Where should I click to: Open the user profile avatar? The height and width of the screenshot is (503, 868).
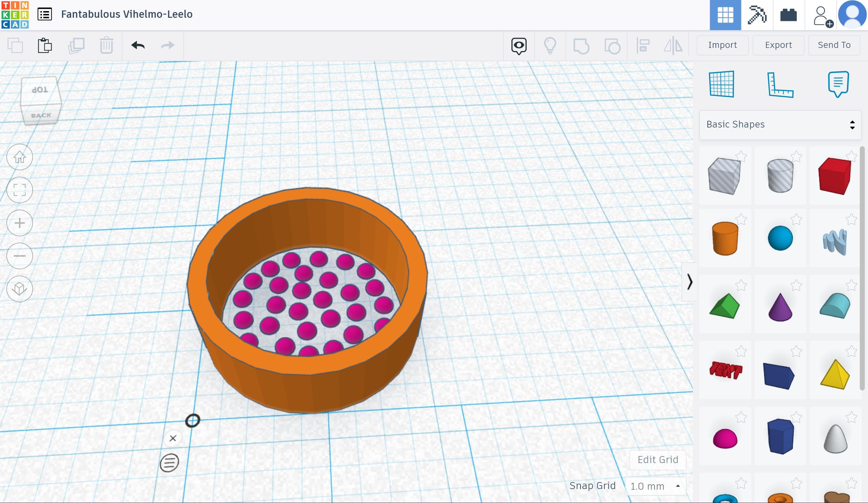pyautogui.click(x=852, y=15)
